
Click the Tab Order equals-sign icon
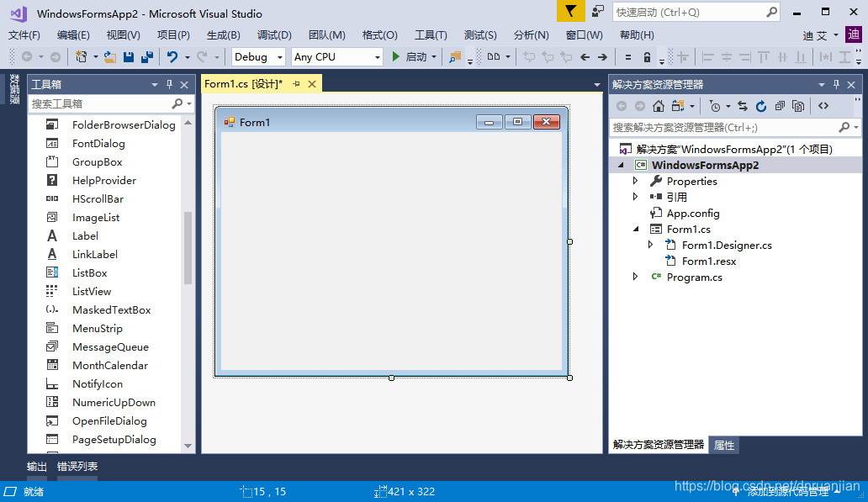627,57
